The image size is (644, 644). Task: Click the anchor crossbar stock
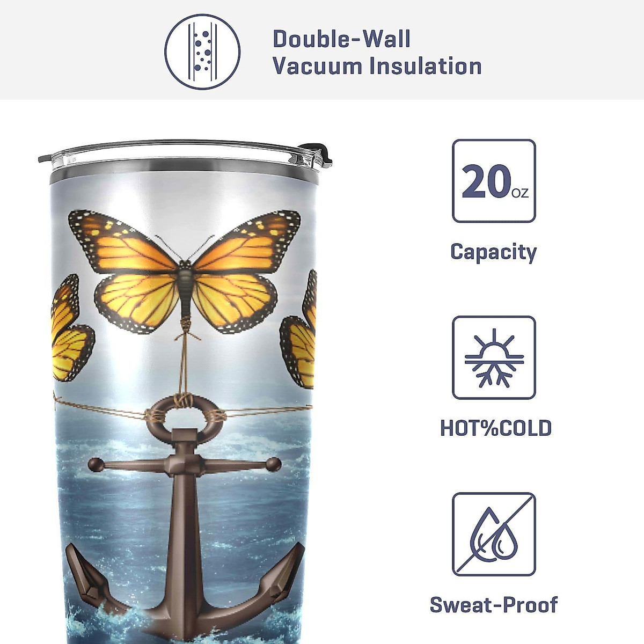click(x=185, y=465)
